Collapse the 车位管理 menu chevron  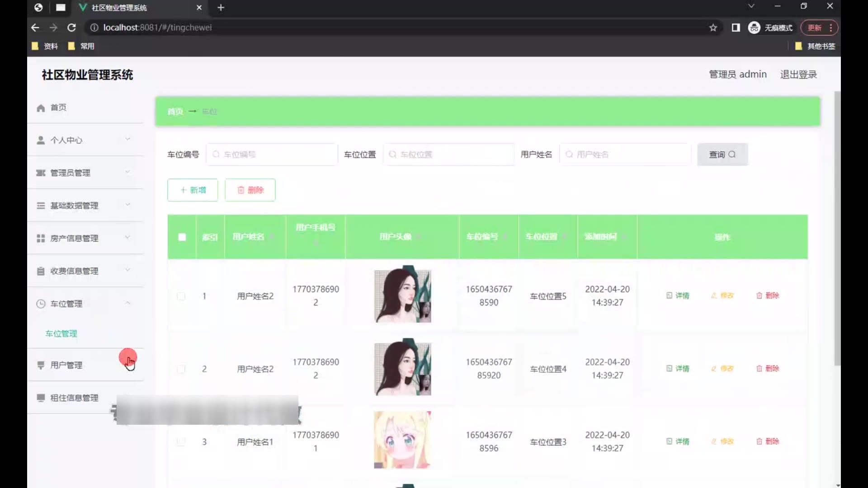click(127, 303)
